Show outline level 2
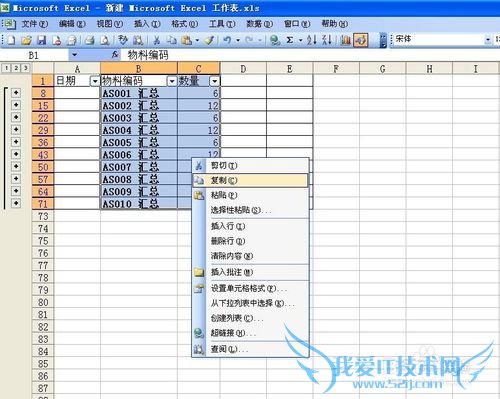Image resolution: width=500 pixels, height=399 pixels. pos(16,68)
